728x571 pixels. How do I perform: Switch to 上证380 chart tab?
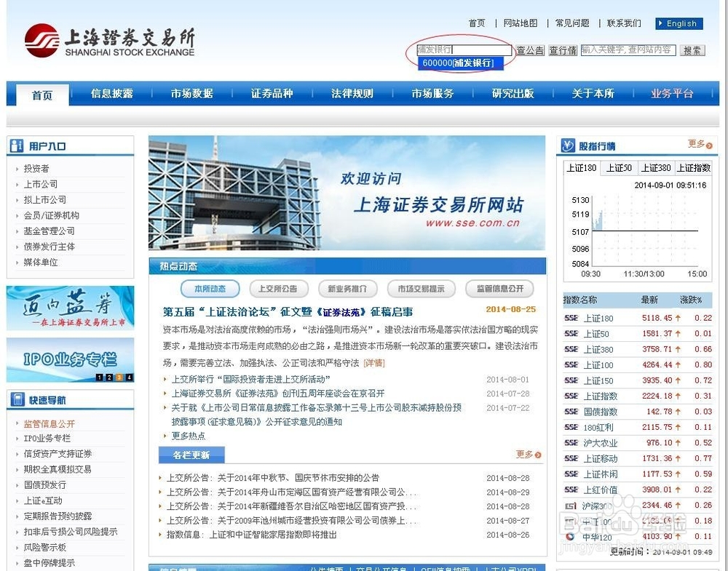pyautogui.click(x=656, y=168)
